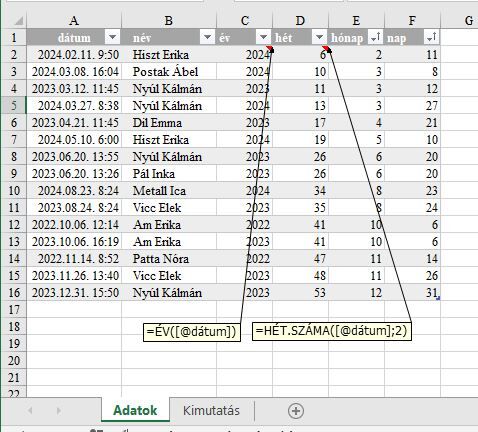Image resolution: width=478 pixels, height=432 pixels.
Task: Select the name cell Pál Inka
Action: point(169,173)
